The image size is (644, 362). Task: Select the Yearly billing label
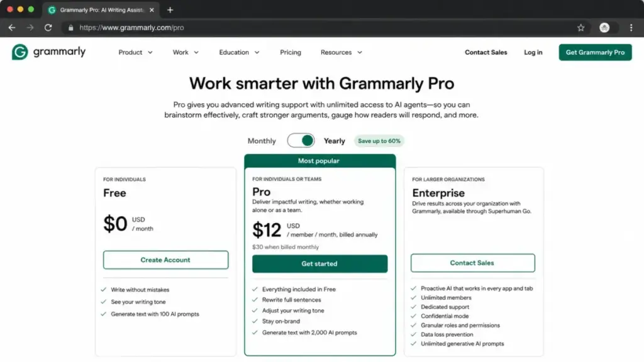pos(335,141)
